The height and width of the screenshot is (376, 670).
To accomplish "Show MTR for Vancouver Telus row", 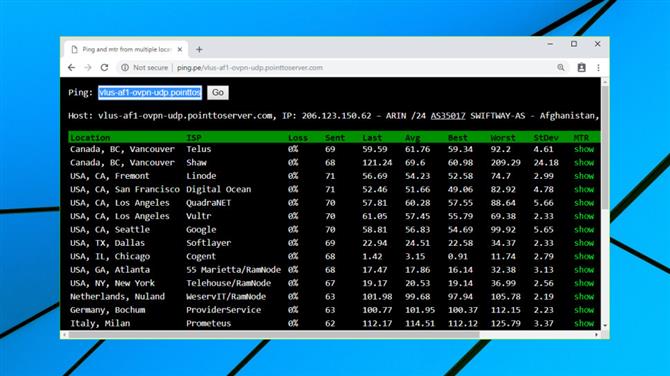I will pos(584,149).
